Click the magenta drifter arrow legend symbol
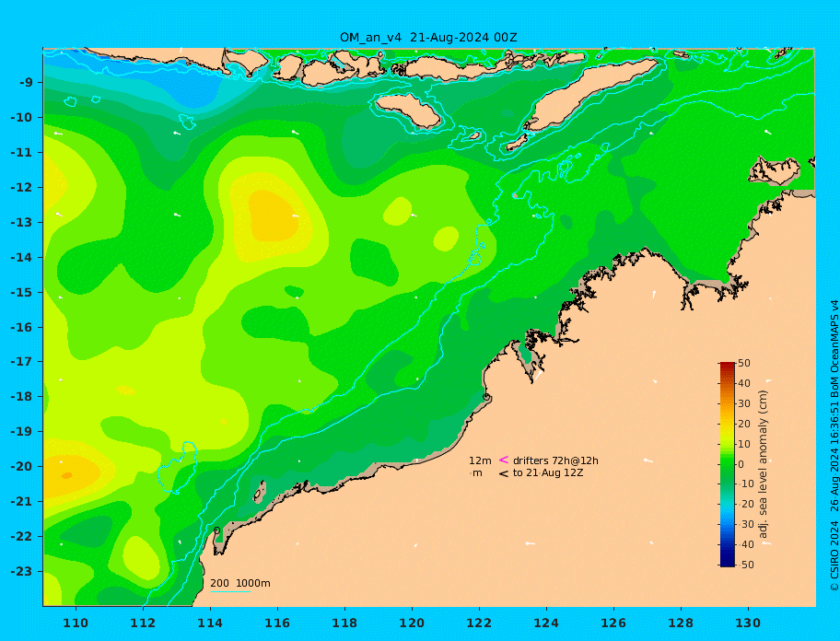Image resolution: width=840 pixels, height=641 pixels. coord(504,460)
